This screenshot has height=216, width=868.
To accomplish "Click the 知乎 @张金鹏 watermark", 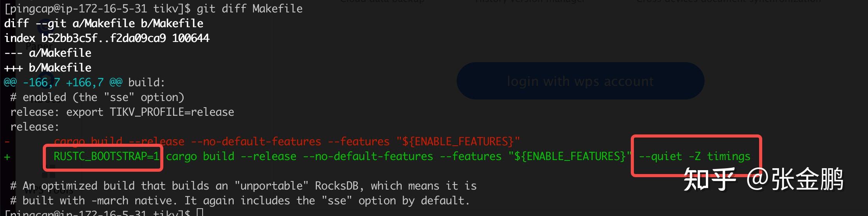I will coord(763,179).
